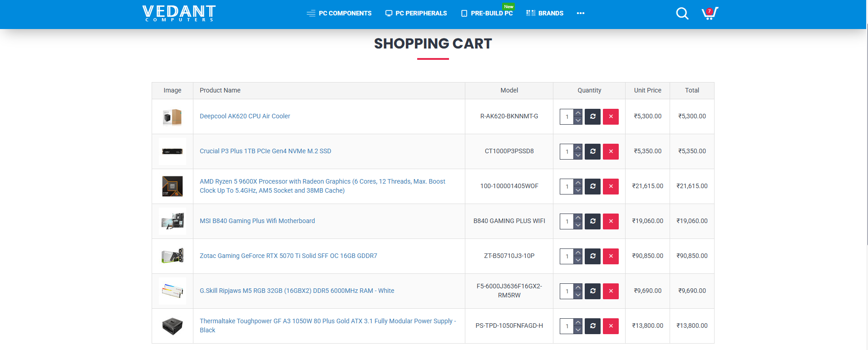Open the shopping cart icon in header
This screenshot has width=868, height=350.
tap(710, 14)
